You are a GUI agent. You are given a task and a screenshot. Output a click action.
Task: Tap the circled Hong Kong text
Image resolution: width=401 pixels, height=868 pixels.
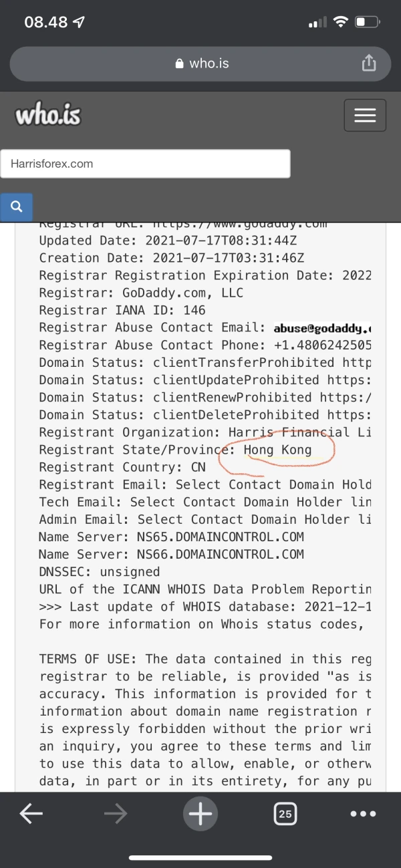pos(277,450)
